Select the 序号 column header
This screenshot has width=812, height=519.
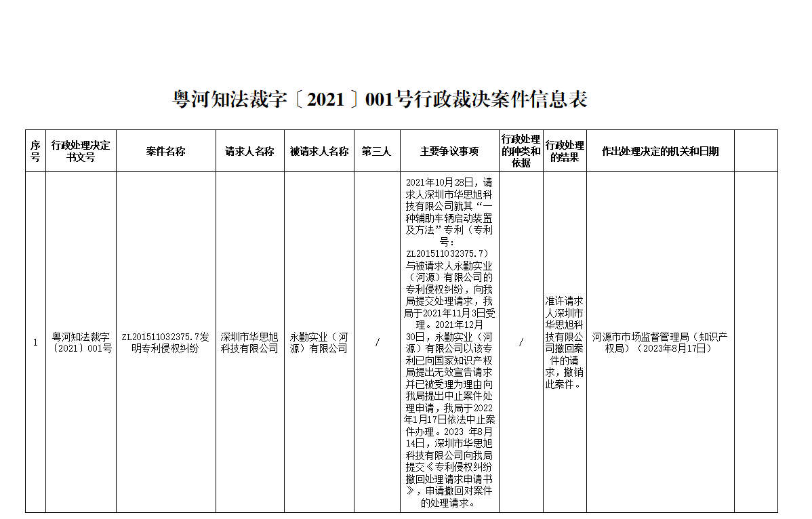[35, 151]
